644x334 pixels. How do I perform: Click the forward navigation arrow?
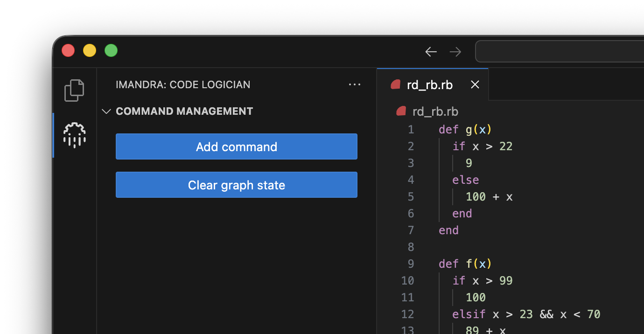pos(455,51)
